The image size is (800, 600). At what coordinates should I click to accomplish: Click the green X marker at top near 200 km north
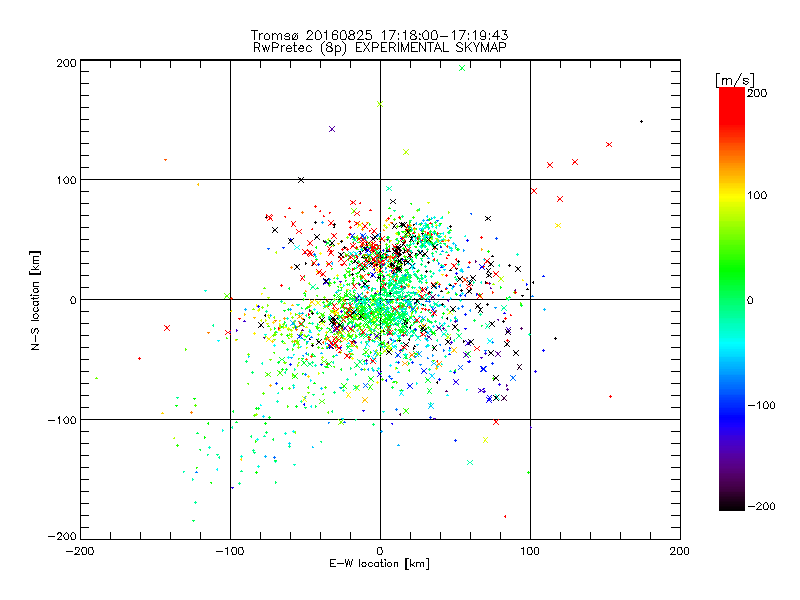click(462, 68)
